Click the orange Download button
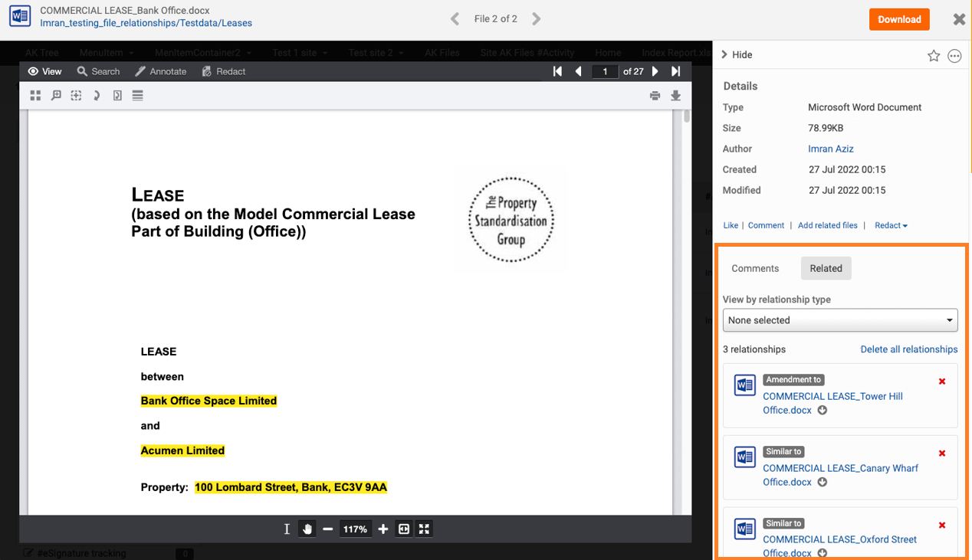Viewport: 972px width, 560px height. [899, 19]
